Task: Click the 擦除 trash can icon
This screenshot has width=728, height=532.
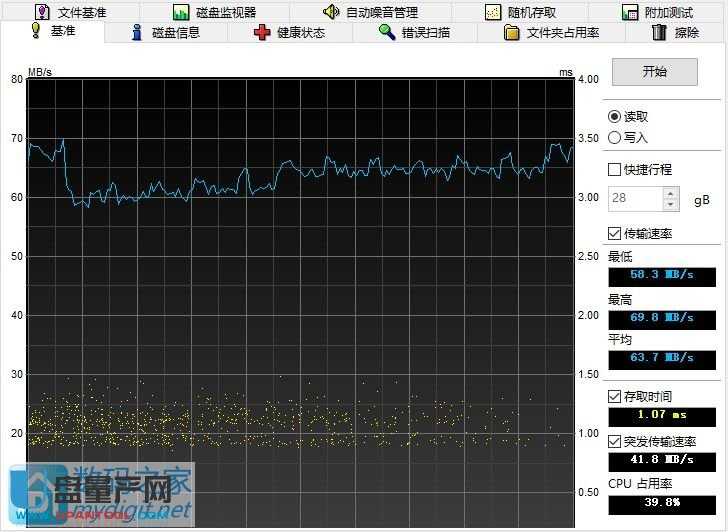Action: pyautogui.click(x=659, y=32)
